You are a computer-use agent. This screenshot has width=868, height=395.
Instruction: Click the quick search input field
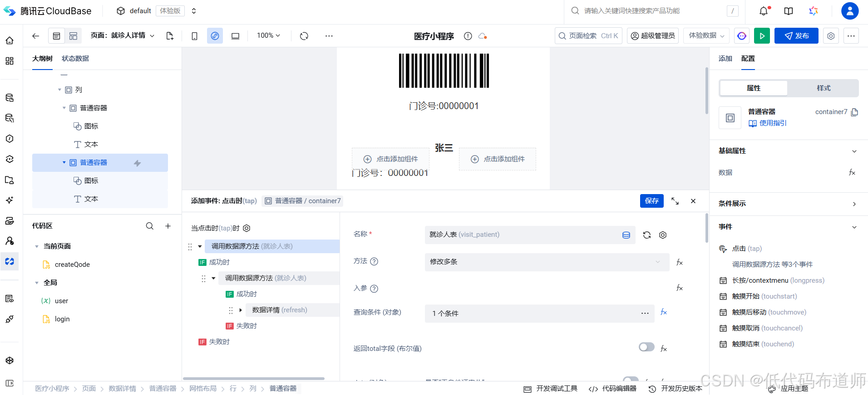click(x=654, y=11)
